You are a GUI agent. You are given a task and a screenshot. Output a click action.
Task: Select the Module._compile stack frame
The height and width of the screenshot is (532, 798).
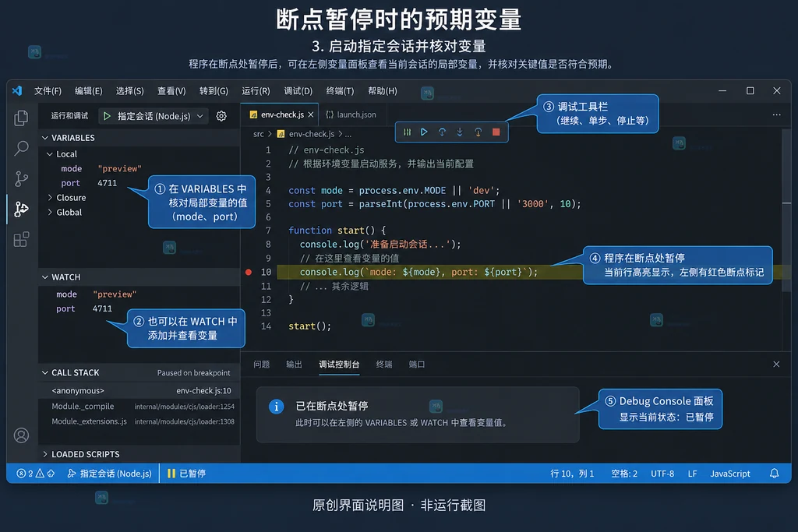pyautogui.click(x=139, y=407)
